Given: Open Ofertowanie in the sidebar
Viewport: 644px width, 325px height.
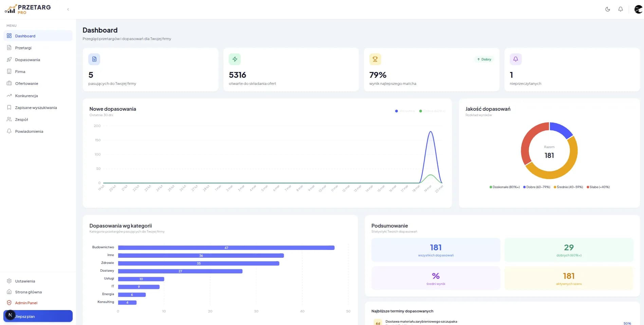Looking at the screenshot, I should point(26,83).
